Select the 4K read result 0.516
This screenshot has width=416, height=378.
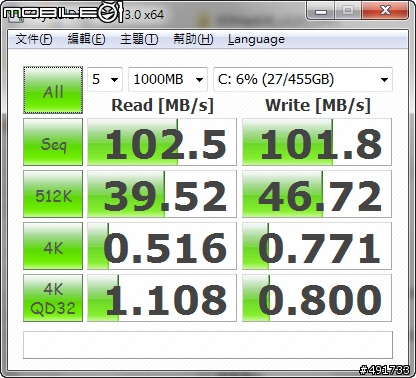tap(162, 246)
